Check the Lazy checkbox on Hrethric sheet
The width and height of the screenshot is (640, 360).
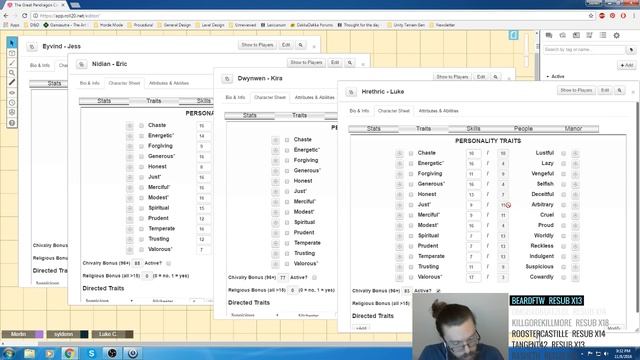click(564, 163)
